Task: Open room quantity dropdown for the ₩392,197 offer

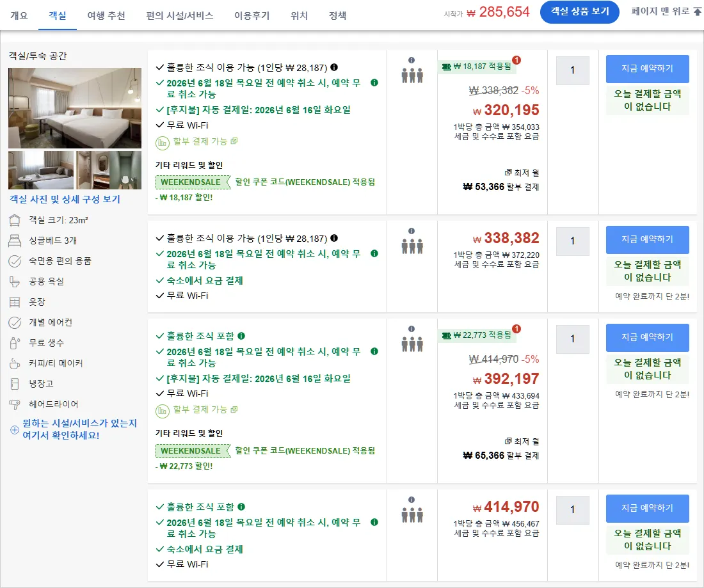Action: [x=572, y=339]
